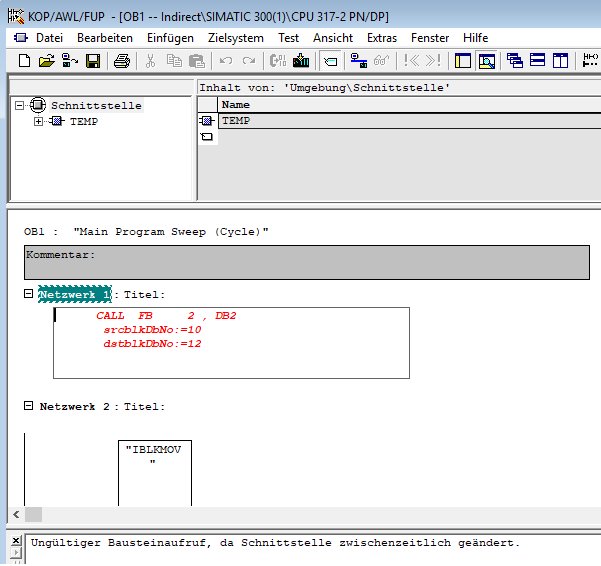Print using the printer toolbar icon
The height and width of the screenshot is (566, 601).
122,61
